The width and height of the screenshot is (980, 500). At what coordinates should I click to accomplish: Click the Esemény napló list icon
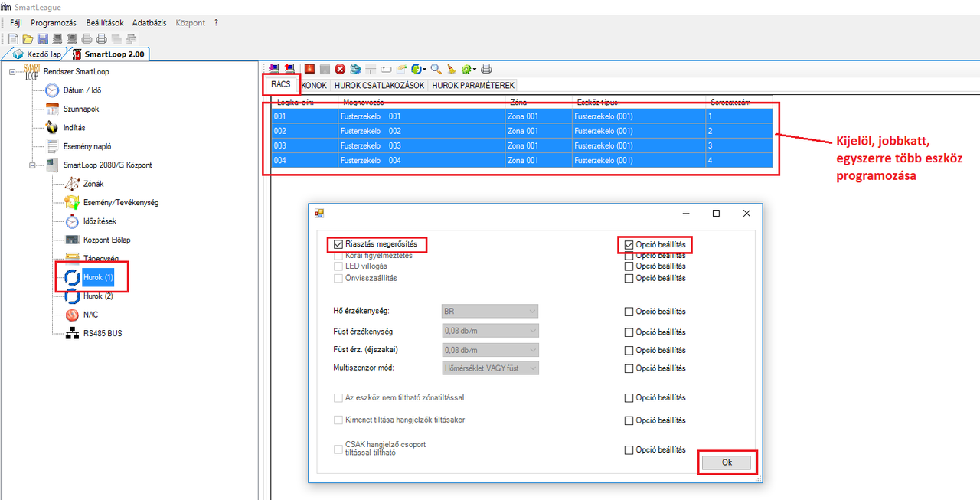coord(52,145)
